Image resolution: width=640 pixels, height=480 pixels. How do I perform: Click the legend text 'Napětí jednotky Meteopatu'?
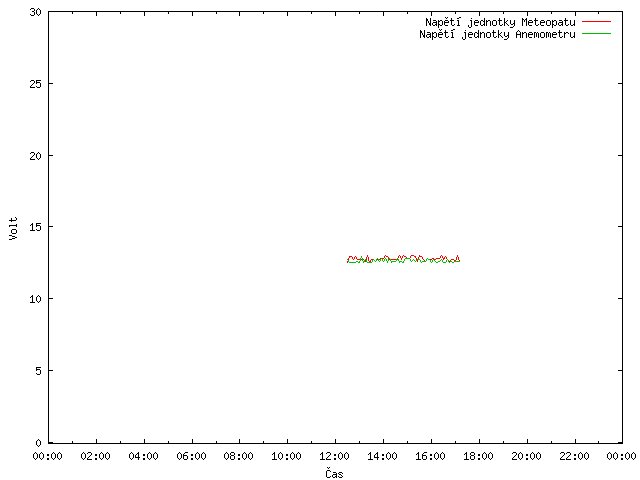[500, 22]
